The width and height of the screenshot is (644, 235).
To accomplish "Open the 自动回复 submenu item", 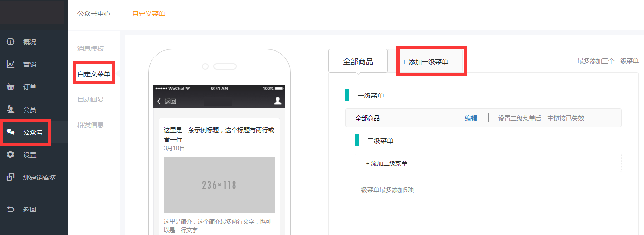I will tap(91, 99).
